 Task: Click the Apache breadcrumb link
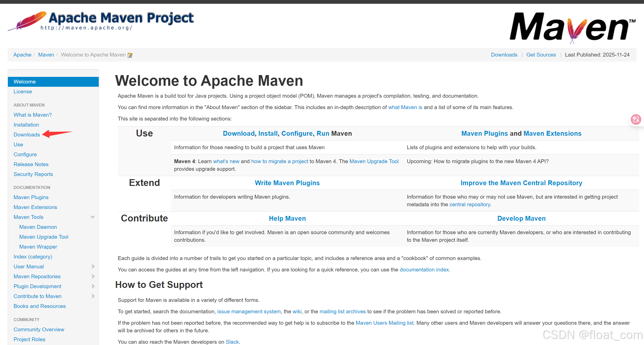pyautogui.click(x=22, y=55)
